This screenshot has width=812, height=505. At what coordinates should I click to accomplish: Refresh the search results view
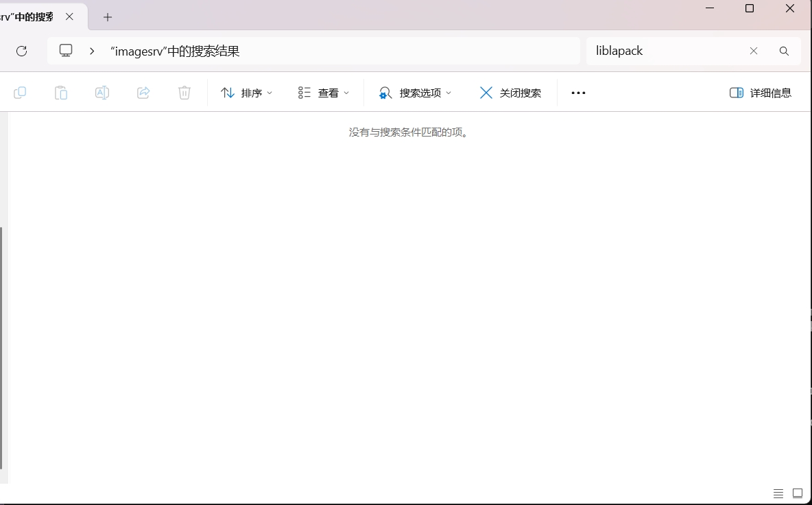21,51
